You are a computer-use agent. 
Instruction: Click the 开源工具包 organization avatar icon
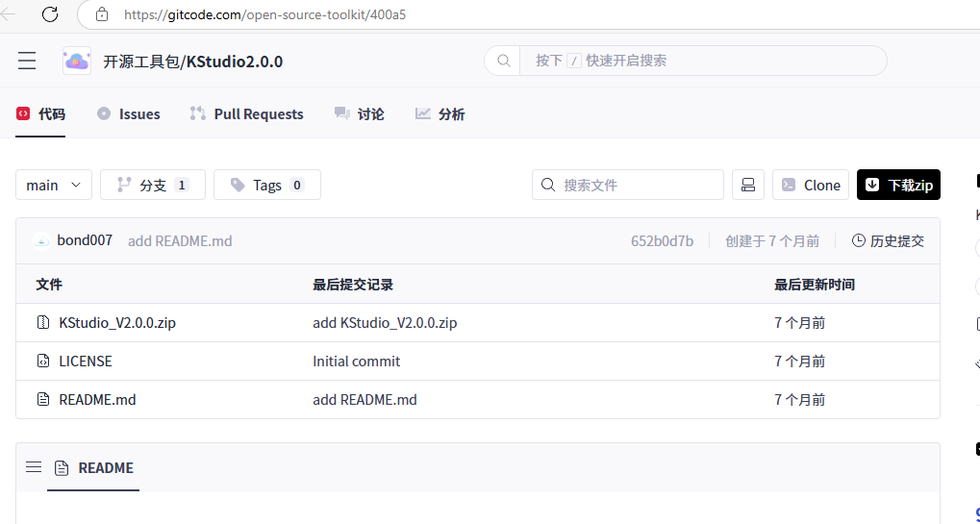[x=77, y=61]
